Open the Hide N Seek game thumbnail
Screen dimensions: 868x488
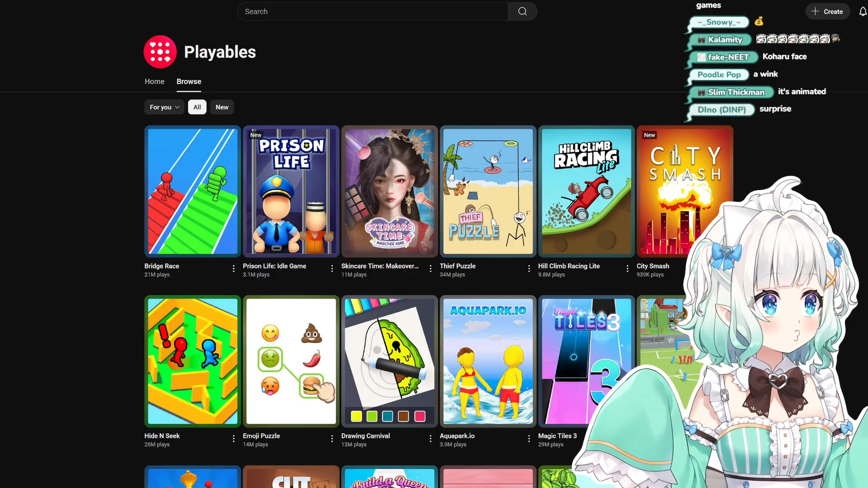[x=193, y=361]
